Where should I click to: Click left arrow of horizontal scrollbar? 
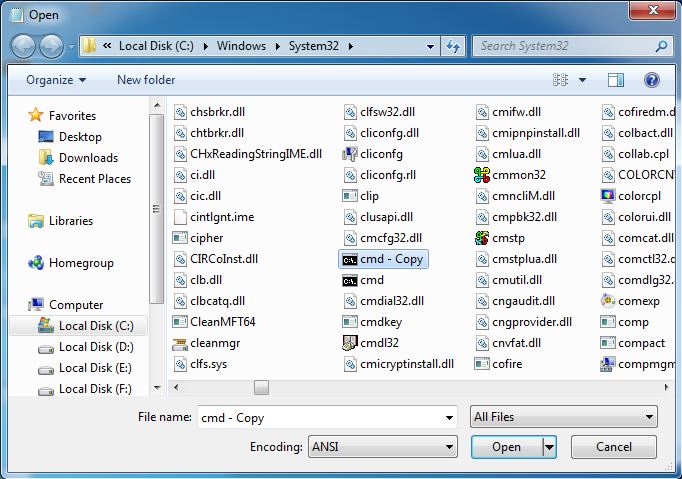point(176,387)
